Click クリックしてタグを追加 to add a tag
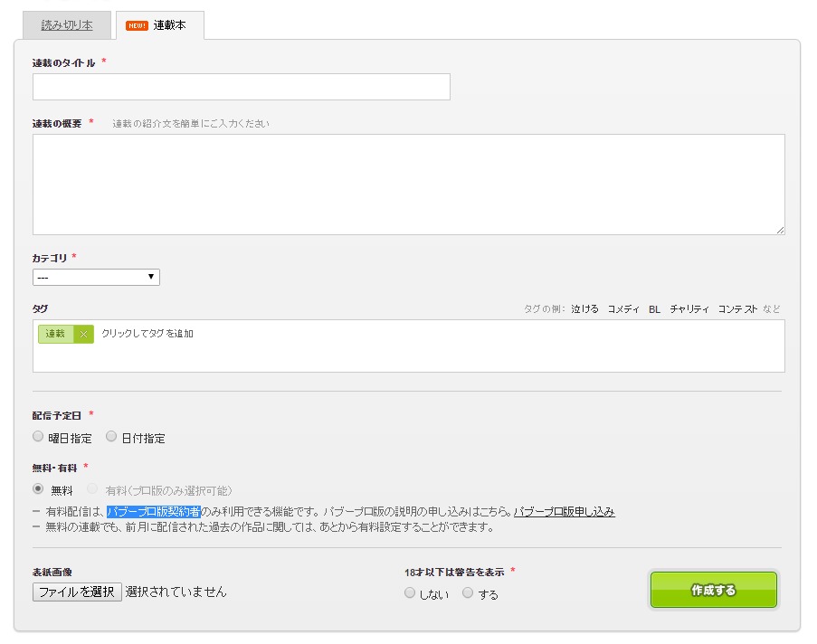817x644 pixels. (147, 334)
